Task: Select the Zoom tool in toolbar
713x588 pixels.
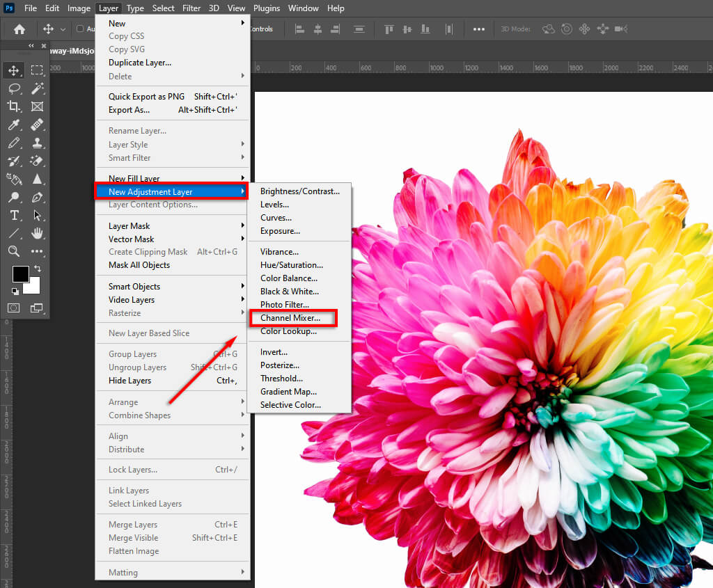Action: [x=13, y=251]
